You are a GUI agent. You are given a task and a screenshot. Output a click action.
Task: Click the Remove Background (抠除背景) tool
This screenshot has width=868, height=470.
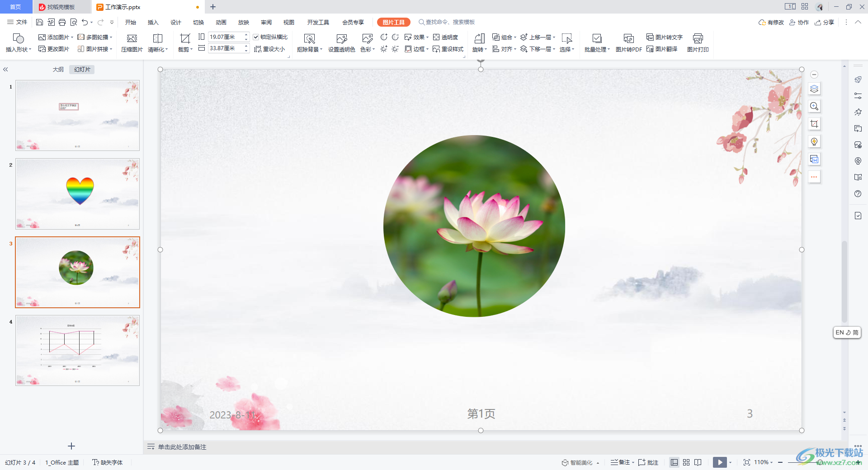pos(309,43)
